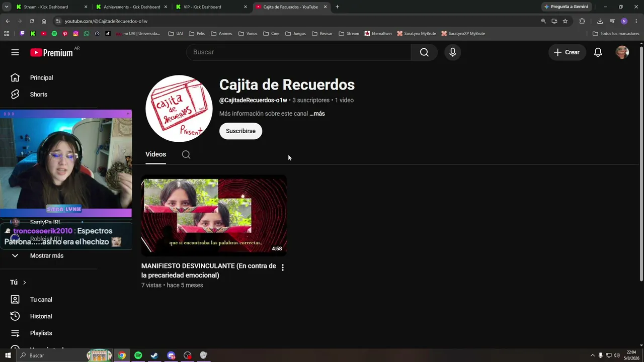The image size is (644, 362).
Task: Open the UAI bookmarks folder
Action: click(x=176, y=34)
